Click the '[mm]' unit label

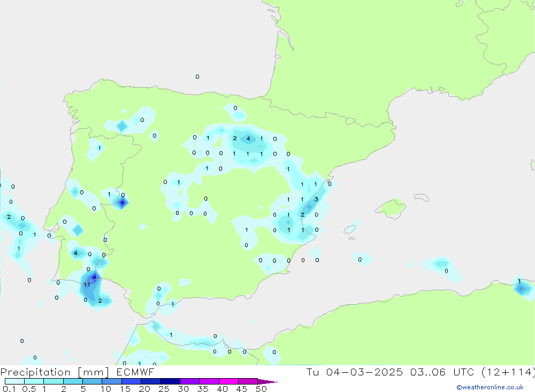click(93, 372)
